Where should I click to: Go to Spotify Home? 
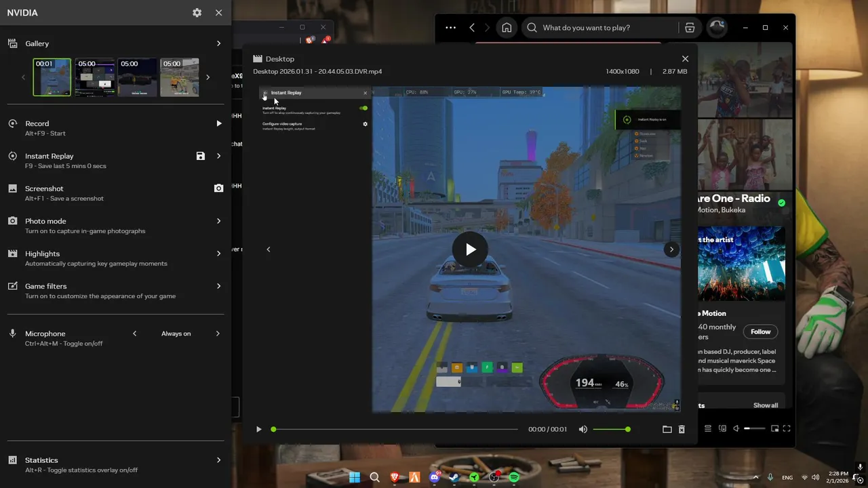coord(507,28)
